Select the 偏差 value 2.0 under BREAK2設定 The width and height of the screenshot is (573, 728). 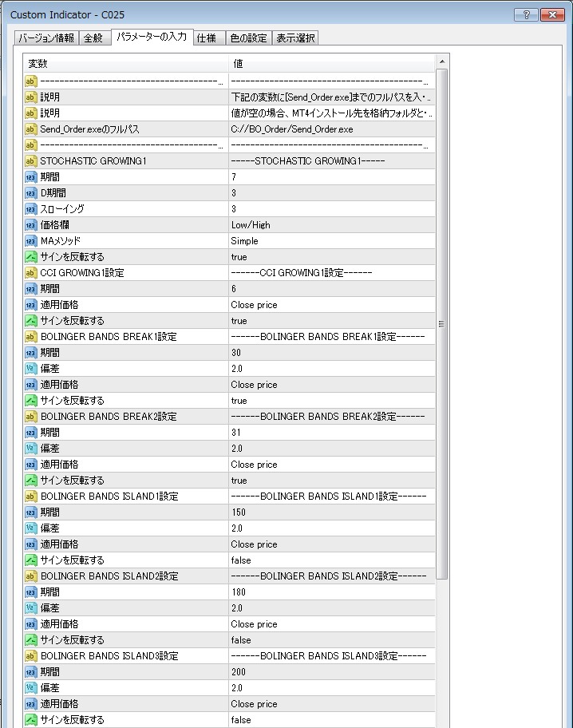237,449
